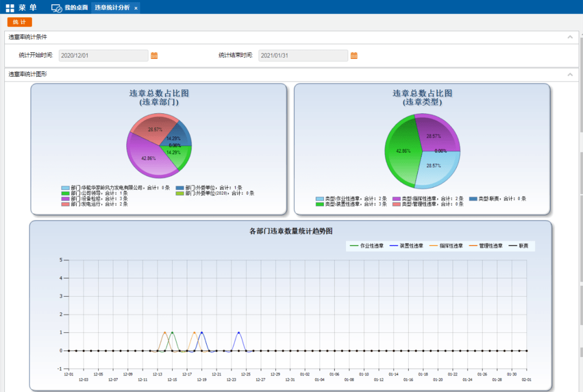
Task: Click the 设备检修 legend color swatch
Action: point(65,198)
